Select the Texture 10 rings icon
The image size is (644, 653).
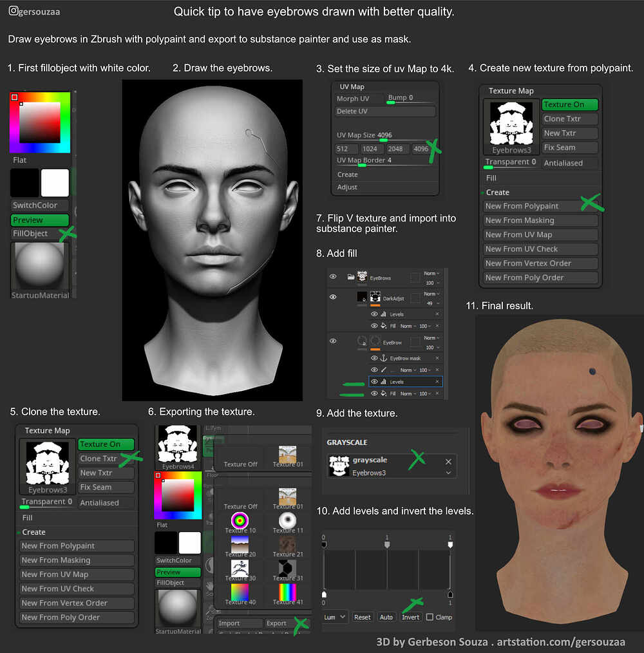click(x=240, y=520)
